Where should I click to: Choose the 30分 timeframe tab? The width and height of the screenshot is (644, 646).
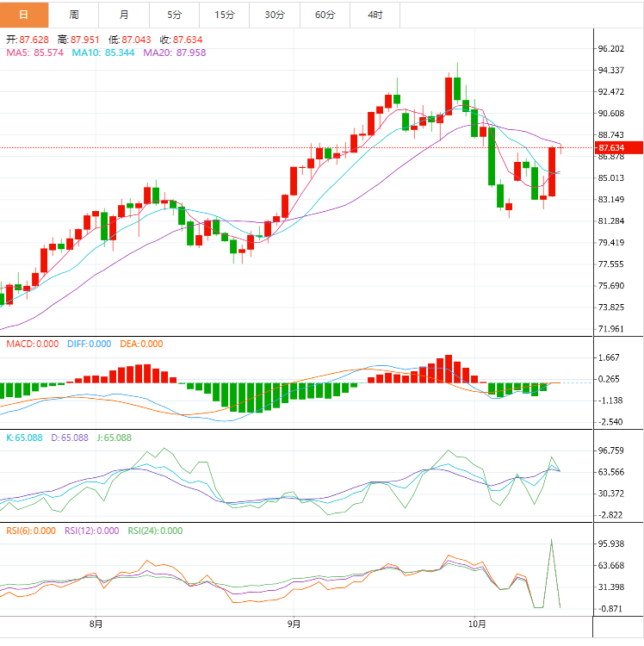(275, 15)
